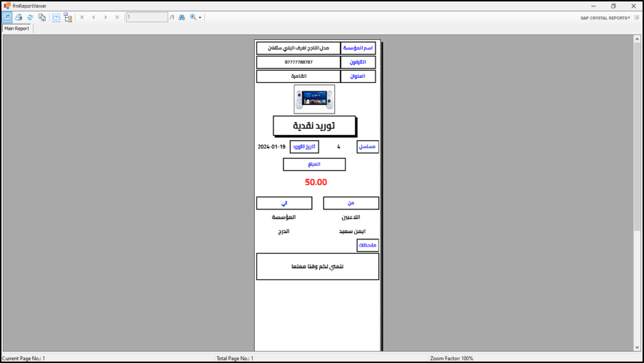Click the zoom magnifier icon
This screenshot has width=644, height=363.
pyautogui.click(x=193, y=17)
